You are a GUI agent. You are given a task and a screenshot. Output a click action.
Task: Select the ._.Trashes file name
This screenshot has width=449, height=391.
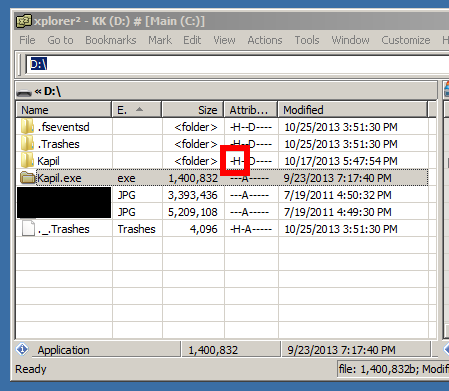pos(63,229)
